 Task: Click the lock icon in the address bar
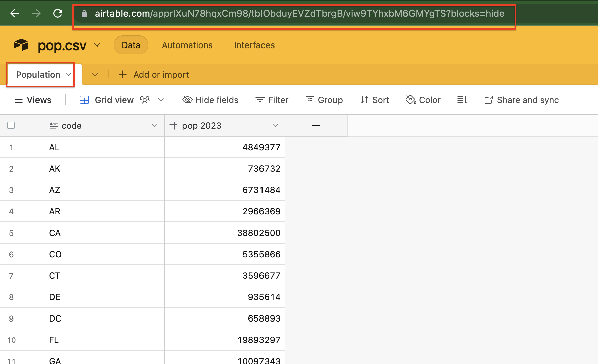(x=84, y=13)
